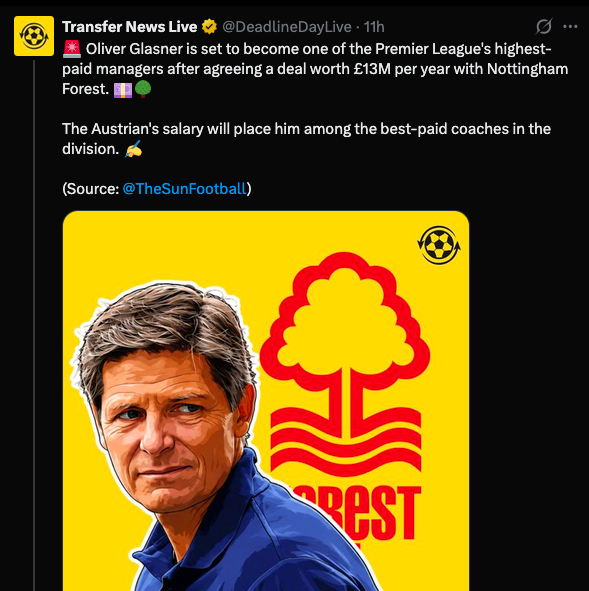Click the gold verified badge
Viewport: 589px width, 591px height.
209,27
